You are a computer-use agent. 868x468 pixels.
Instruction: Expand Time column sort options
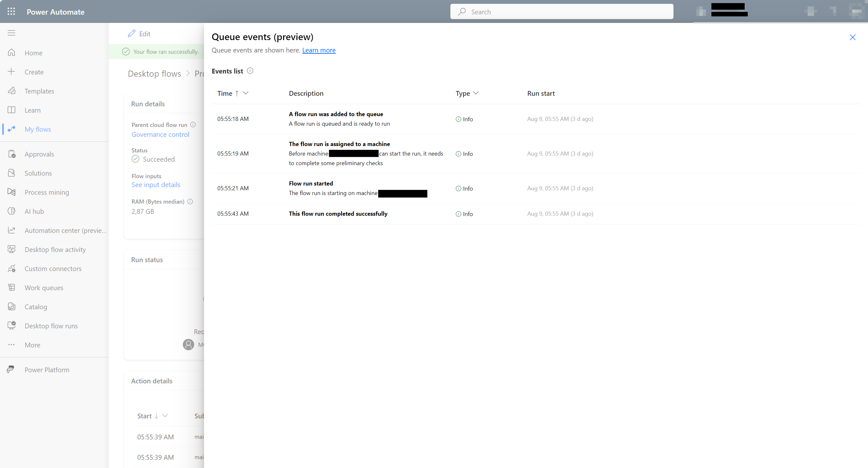(x=246, y=93)
